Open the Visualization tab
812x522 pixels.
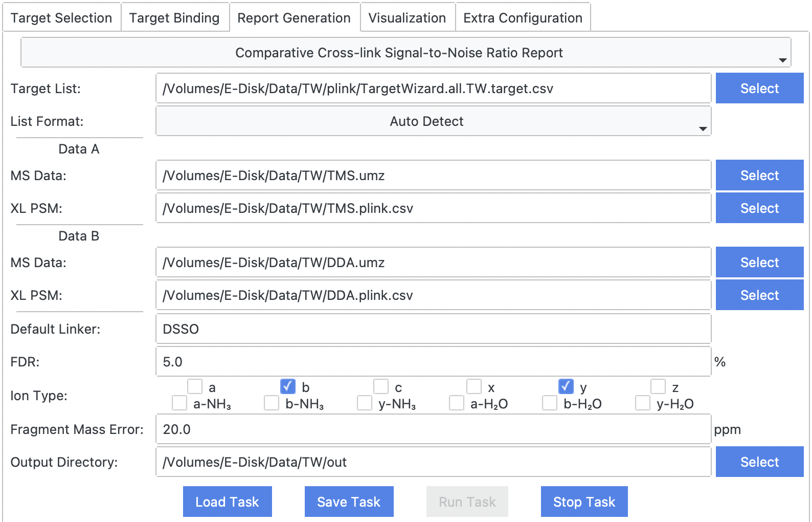tap(407, 18)
